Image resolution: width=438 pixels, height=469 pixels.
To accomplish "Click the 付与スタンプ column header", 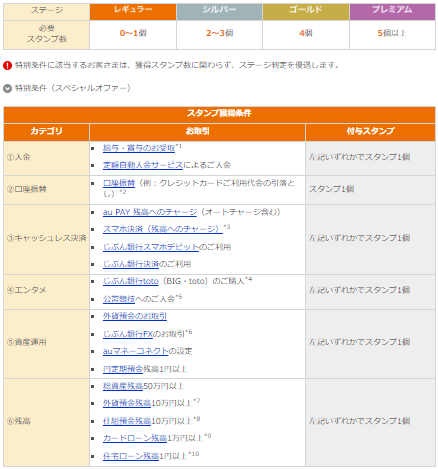I will 370,132.
